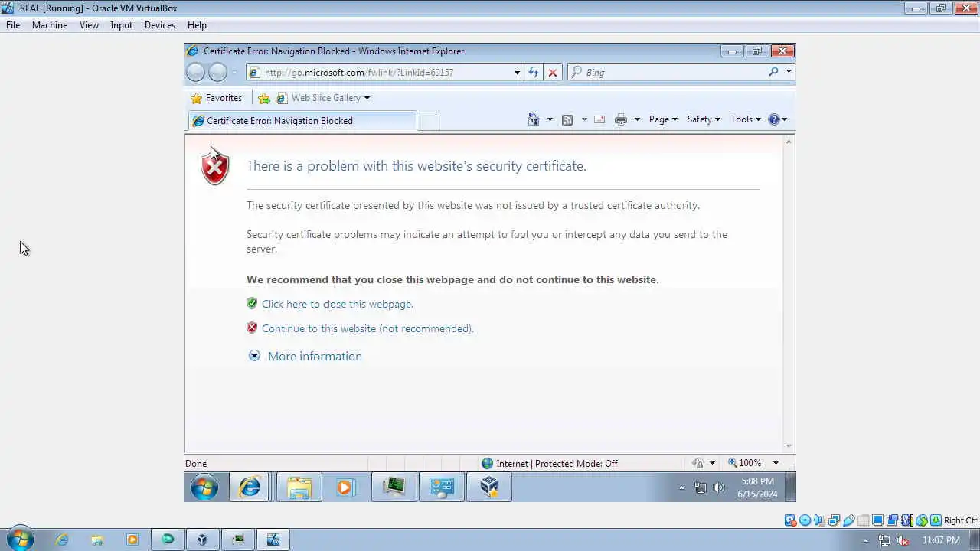
Task: Click the guest Windows Start orb
Action: (204, 487)
